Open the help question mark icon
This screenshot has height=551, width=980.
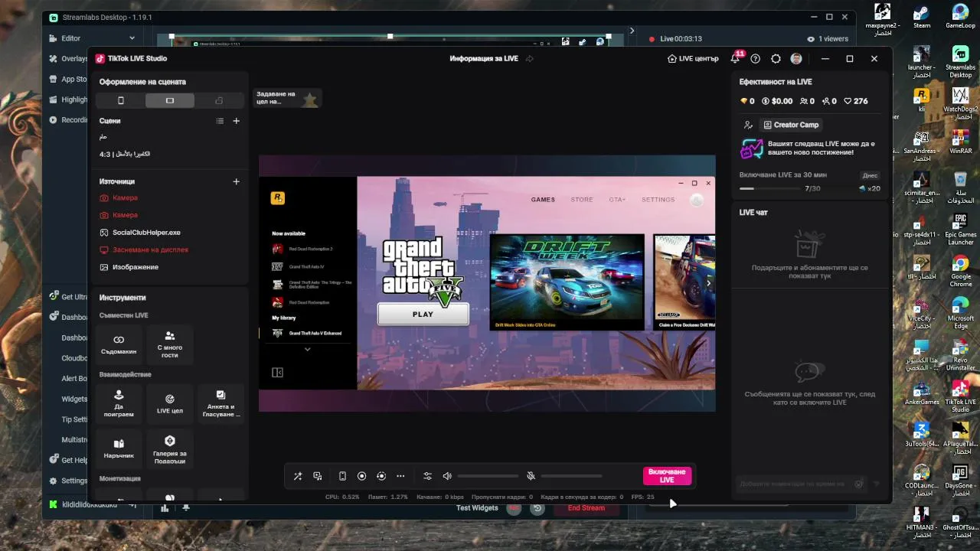[x=756, y=59]
